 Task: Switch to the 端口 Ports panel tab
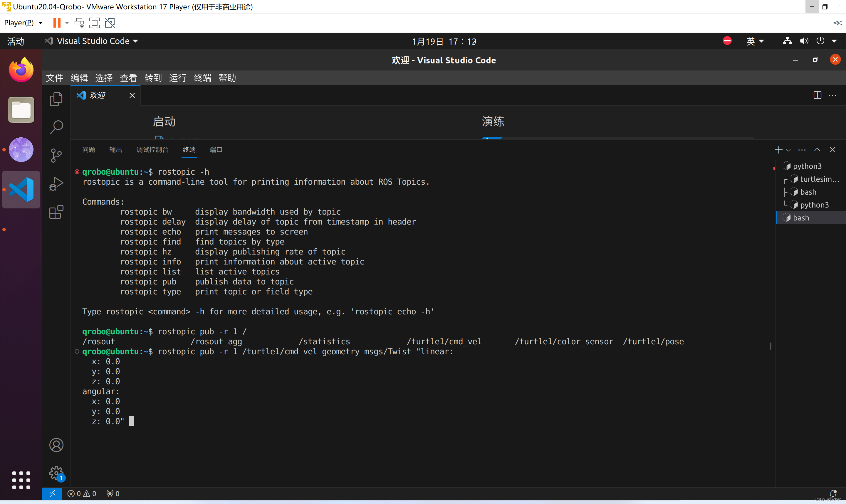[216, 150]
